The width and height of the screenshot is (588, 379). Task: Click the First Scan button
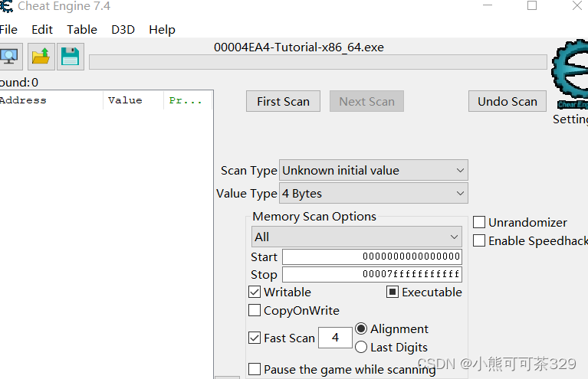point(283,101)
